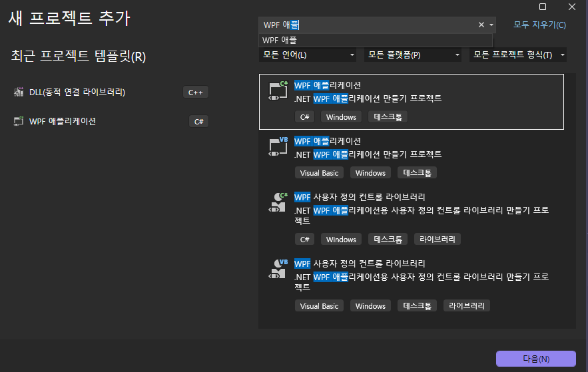
Task: Close the 새 프로젝트 추가 dialog
Action: click(572, 7)
